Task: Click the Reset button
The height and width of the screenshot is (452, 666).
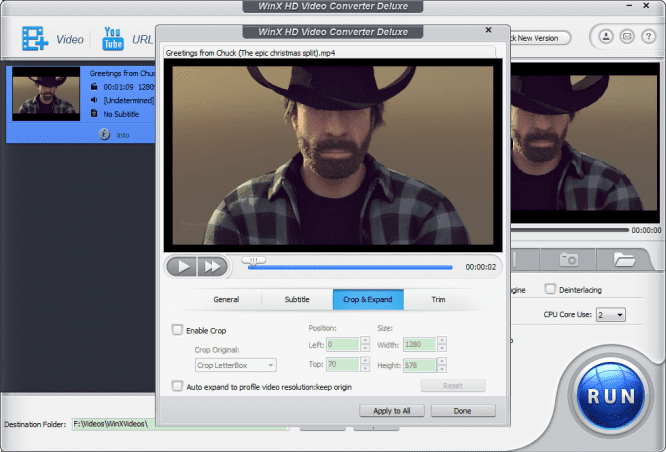Action: pyautogui.click(x=453, y=386)
